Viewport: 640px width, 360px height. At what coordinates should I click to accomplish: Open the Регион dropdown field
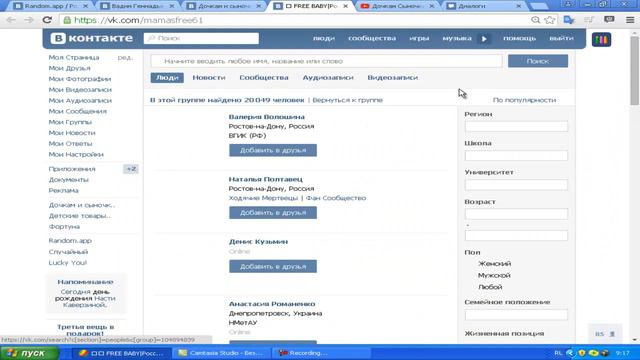coord(516,126)
